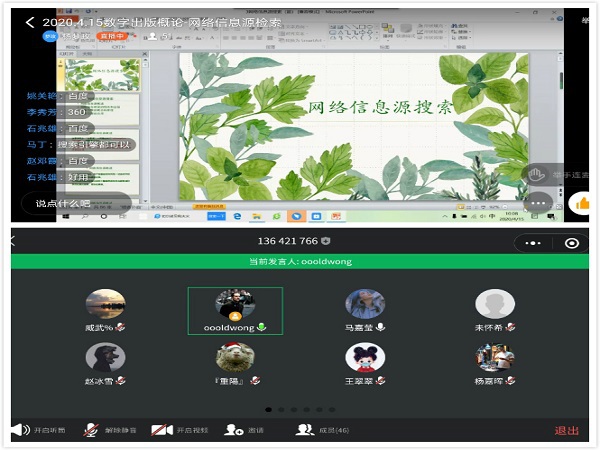Open the three-dot mini program menu
Image resolution: width=600 pixels, height=450 pixels.
527,243
